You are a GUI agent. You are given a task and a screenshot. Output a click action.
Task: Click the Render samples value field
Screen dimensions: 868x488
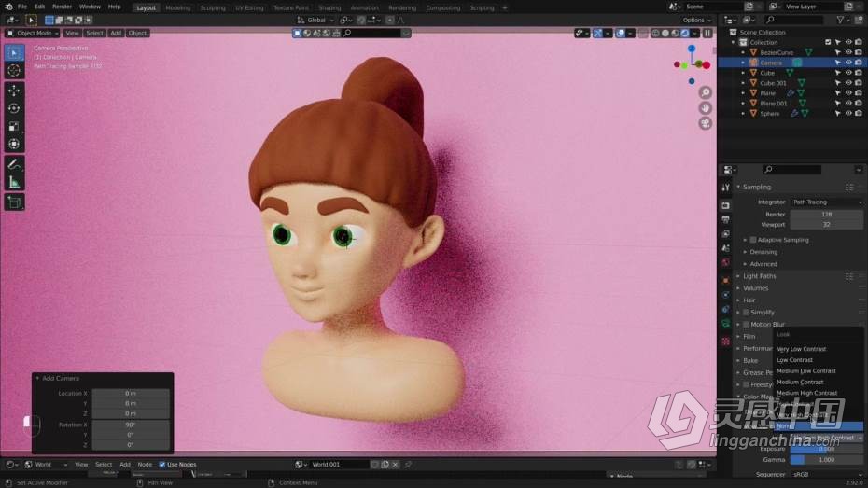pyautogui.click(x=827, y=215)
